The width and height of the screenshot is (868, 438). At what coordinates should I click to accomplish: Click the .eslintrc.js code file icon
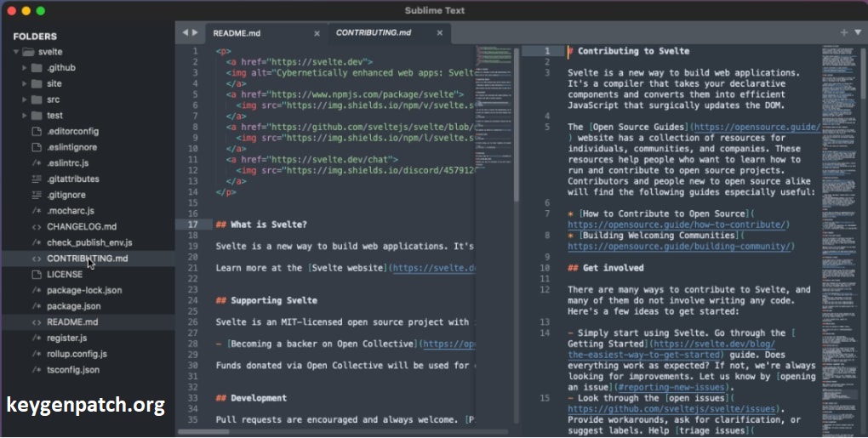pos(37,163)
